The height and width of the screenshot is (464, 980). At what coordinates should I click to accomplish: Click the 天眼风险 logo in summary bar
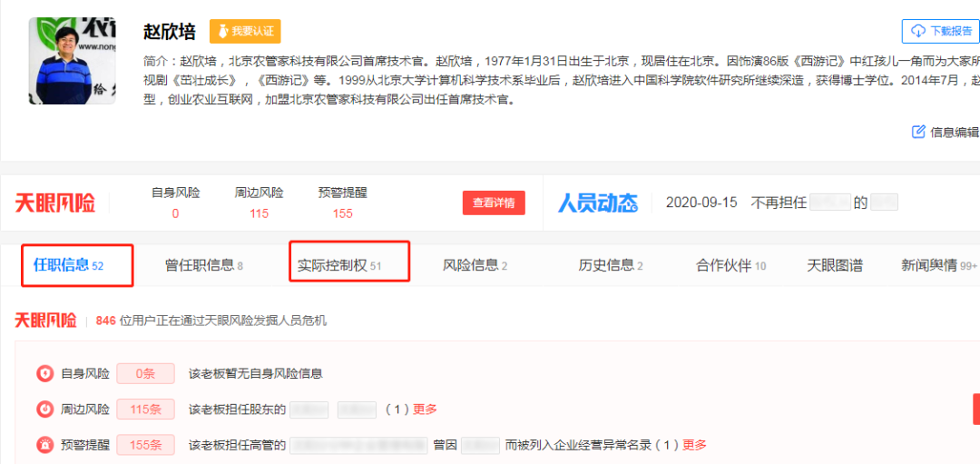(55, 202)
